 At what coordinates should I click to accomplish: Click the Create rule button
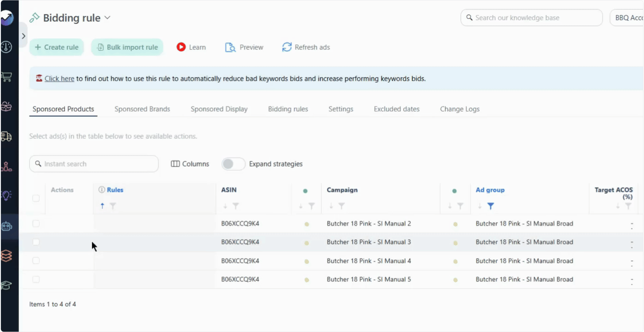point(57,47)
